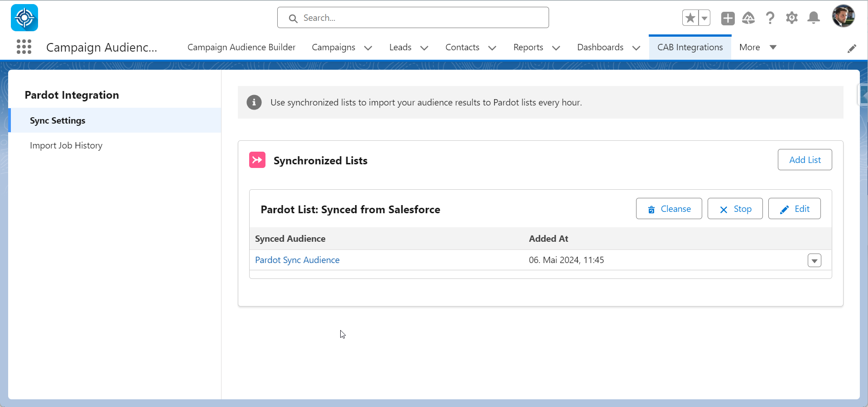Open Campaign Audience Builder tab

[241, 47]
